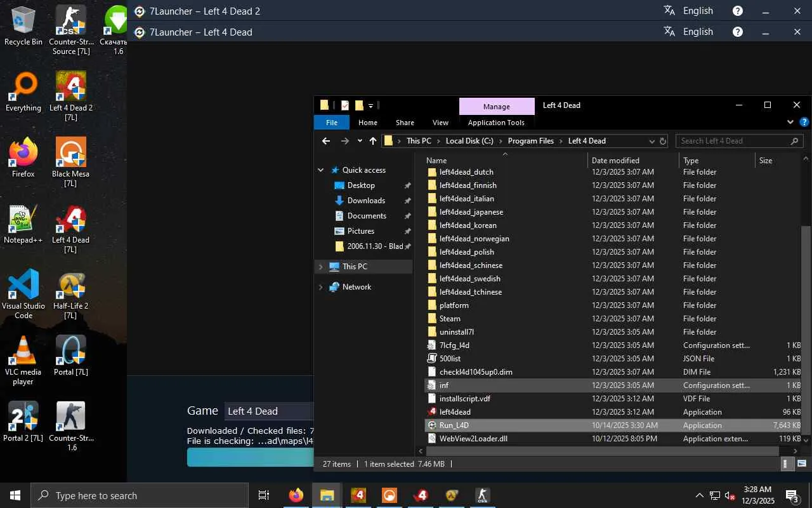812x508 pixels.
Task: Open the File tab in Explorer
Action: (x=332, y=123)
